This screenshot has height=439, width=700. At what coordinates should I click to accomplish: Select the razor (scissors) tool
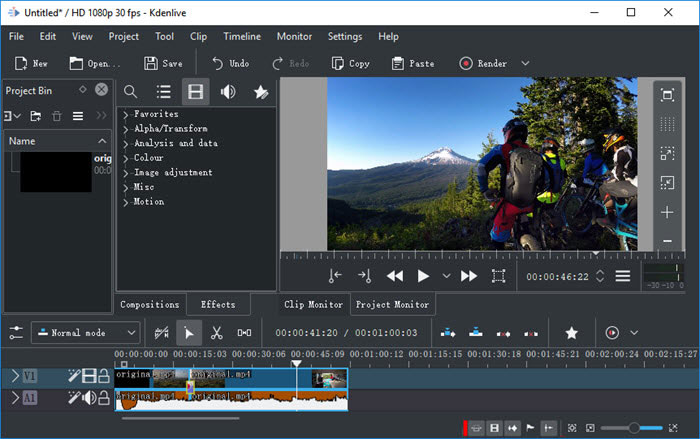click(x=216, y=332)
